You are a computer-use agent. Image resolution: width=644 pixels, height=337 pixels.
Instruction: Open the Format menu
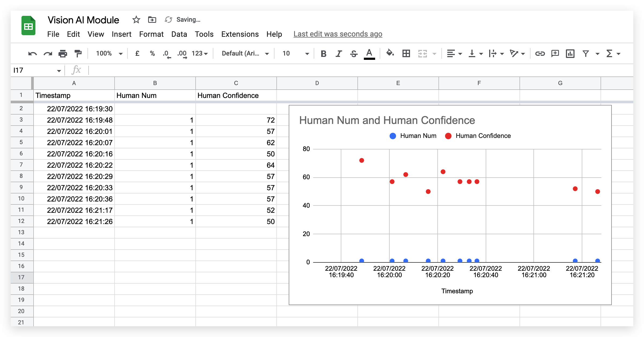(151, 34)
